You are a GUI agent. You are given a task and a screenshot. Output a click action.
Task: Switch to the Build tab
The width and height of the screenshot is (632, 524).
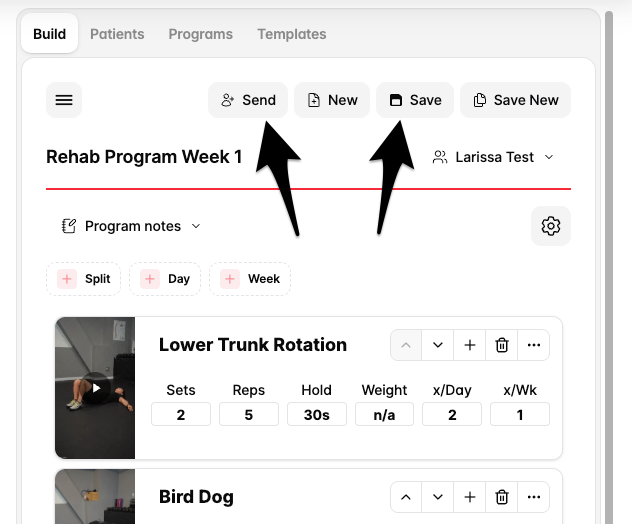(49, 34)
